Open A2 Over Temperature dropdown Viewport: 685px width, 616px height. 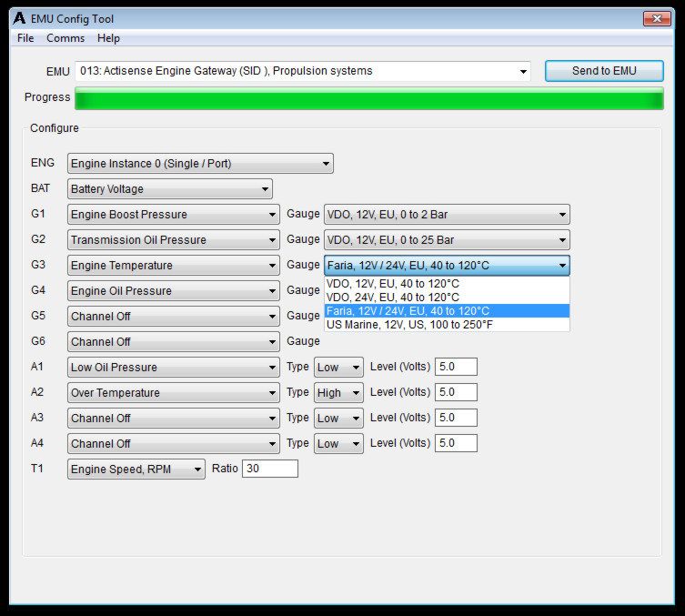tap(174, 393)
